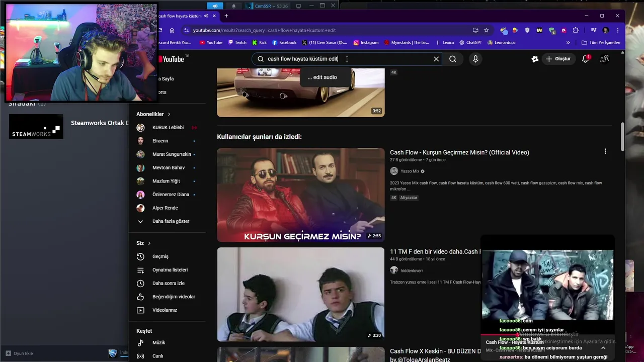Open the Instagram bookmark
The image size is (644, 362).
coord(366,43)
